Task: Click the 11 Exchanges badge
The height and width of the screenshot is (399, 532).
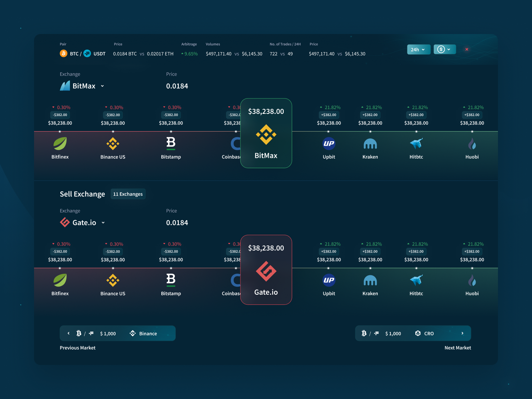Action: coord(128,194)
